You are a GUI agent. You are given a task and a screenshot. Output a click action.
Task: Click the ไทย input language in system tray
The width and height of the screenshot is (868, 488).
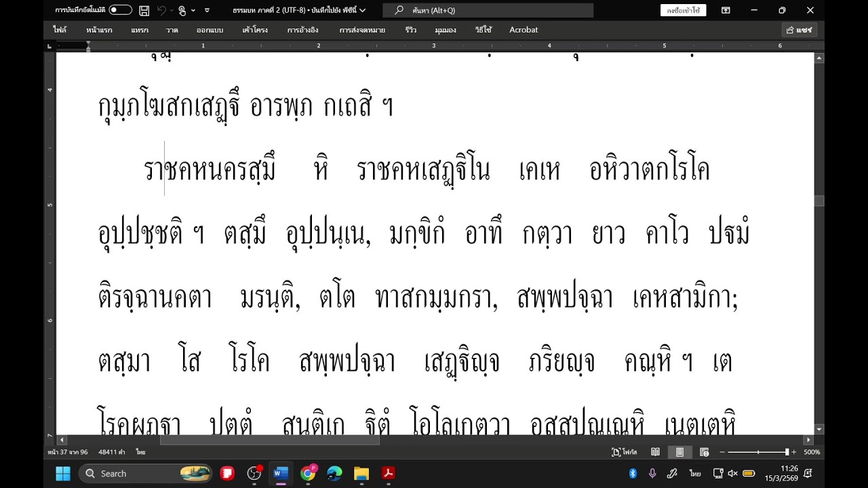click(x=695, y=473)
